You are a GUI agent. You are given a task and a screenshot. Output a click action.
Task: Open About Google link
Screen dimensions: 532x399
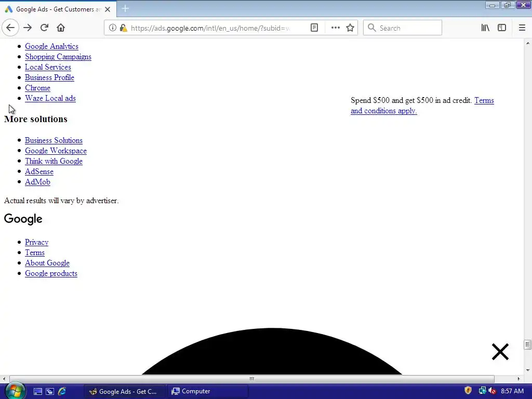tap(47, 263)
